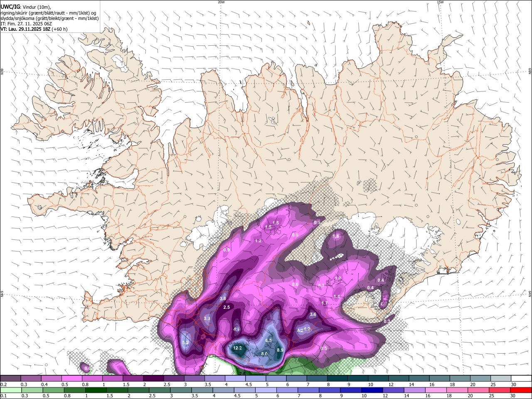Pick the dark mauve 0.2 snow legend swatch
The width and height of the screenshot is (532, 399).
tap(10, 379)
